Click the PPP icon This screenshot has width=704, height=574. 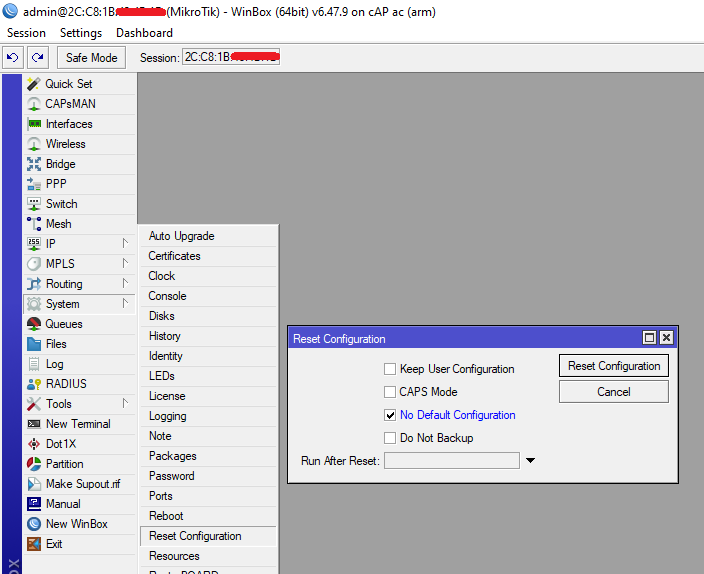pyautogui.click(x=34, y=184)
